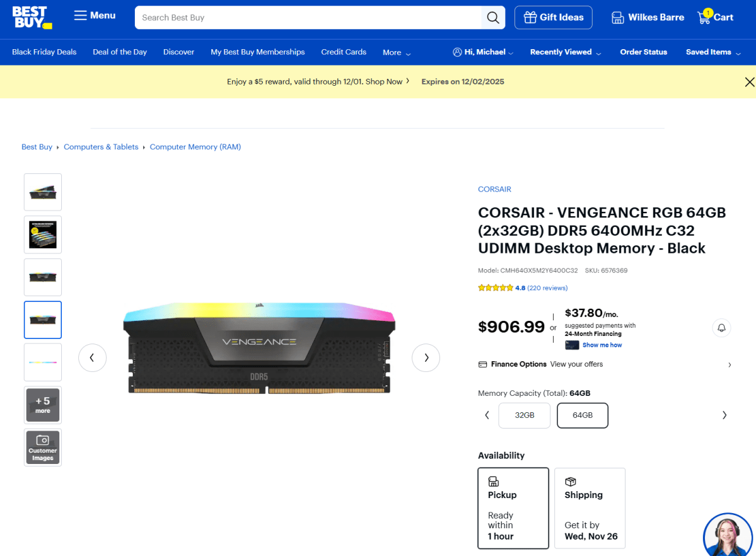Open the 220 reviews link
Viewport: 756px width, 556px height.
[547, 287]
